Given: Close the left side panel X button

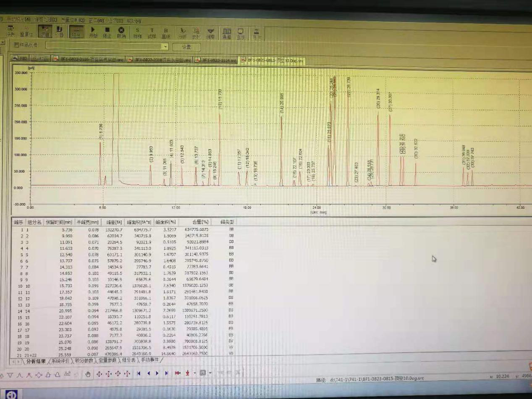Looking at the screenshot, I should pos(2,42).
